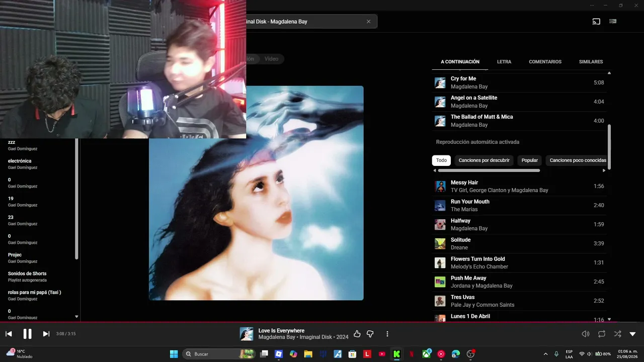Open YouTube Music from the taskbar

point(441,354)
